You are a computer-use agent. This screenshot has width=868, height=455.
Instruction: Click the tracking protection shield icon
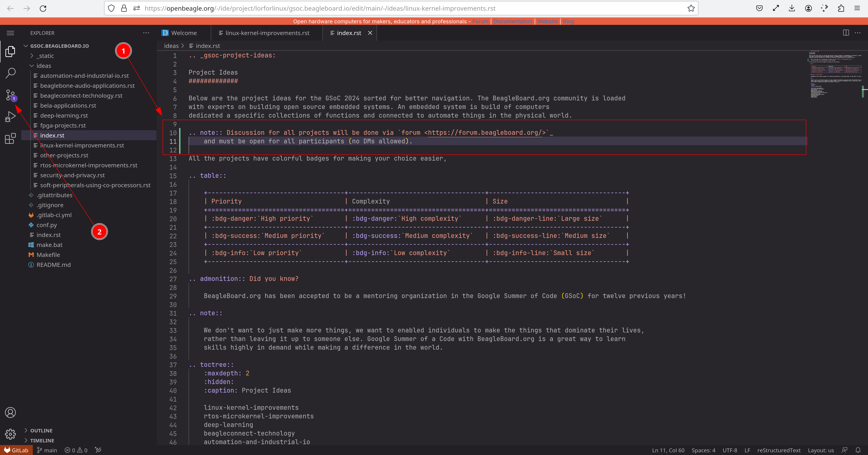point(111,8)
